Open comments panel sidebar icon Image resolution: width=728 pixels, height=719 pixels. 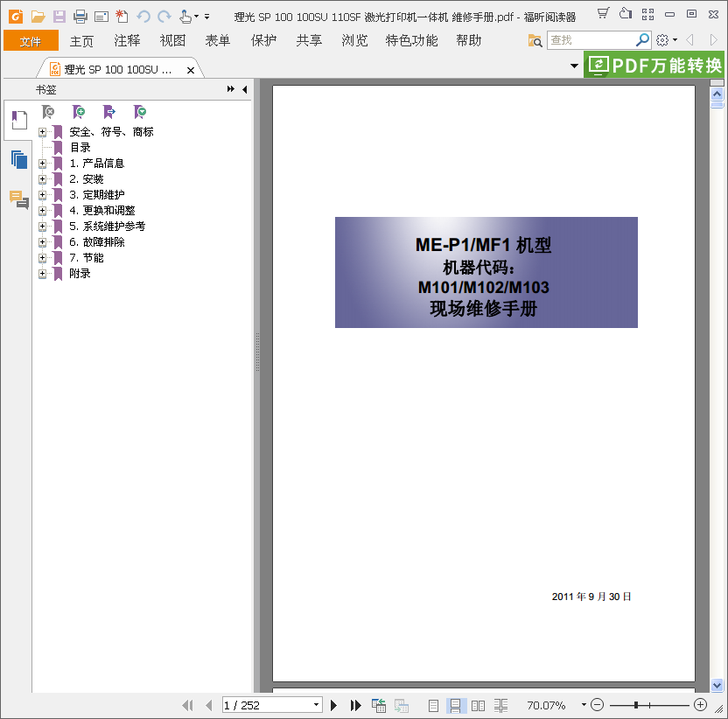tap(19, 199)
